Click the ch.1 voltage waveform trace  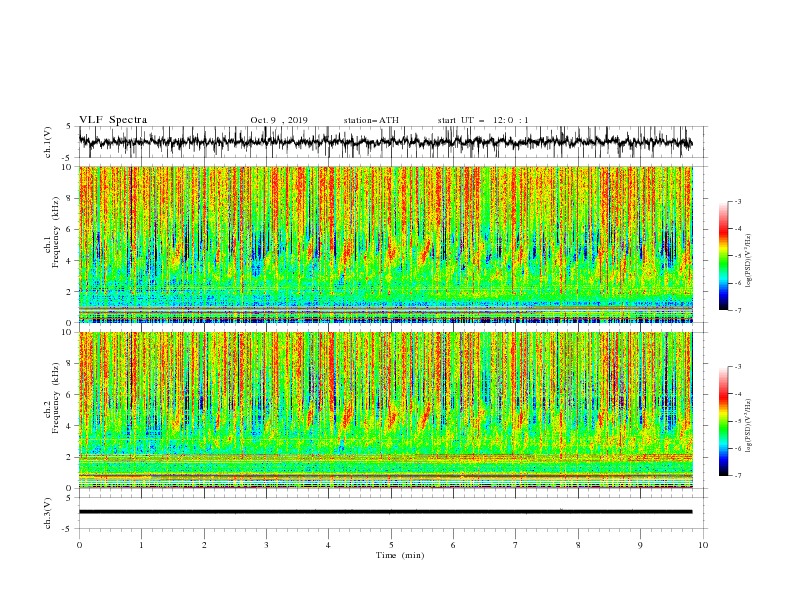385,142
